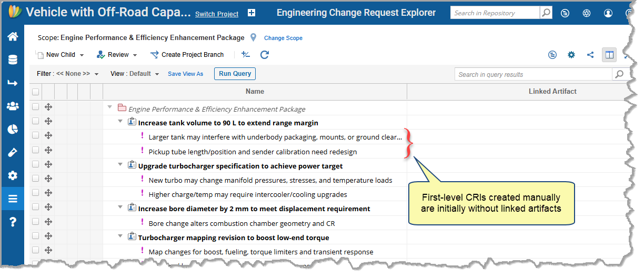Open the pie chart reports icon
This screenshot has height=277, width=644.
12,130
